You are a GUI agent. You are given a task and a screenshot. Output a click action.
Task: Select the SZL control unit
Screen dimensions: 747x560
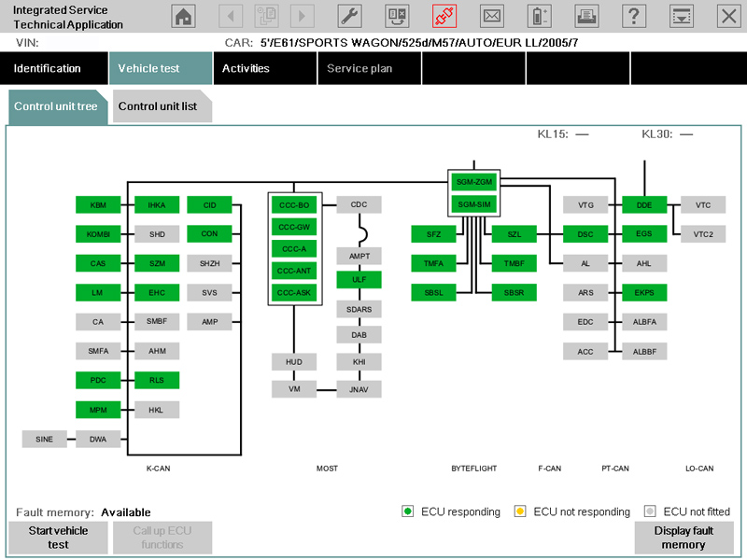(514, 234)
